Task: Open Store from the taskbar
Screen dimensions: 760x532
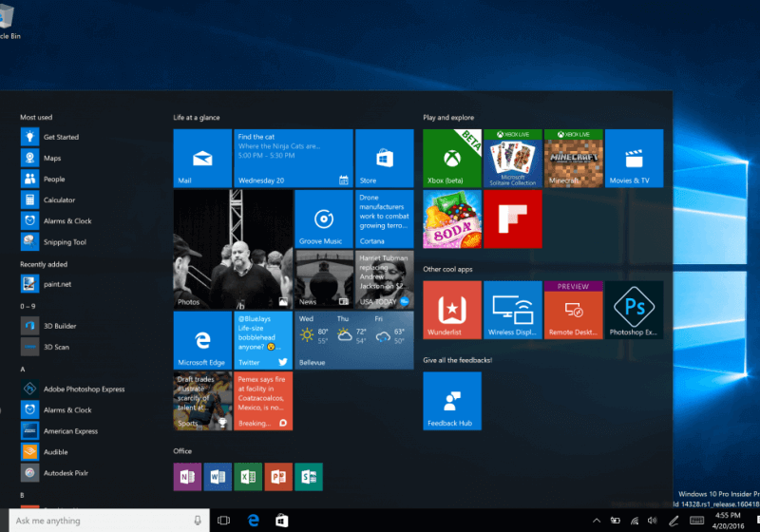Action: [x=282, y=521]
